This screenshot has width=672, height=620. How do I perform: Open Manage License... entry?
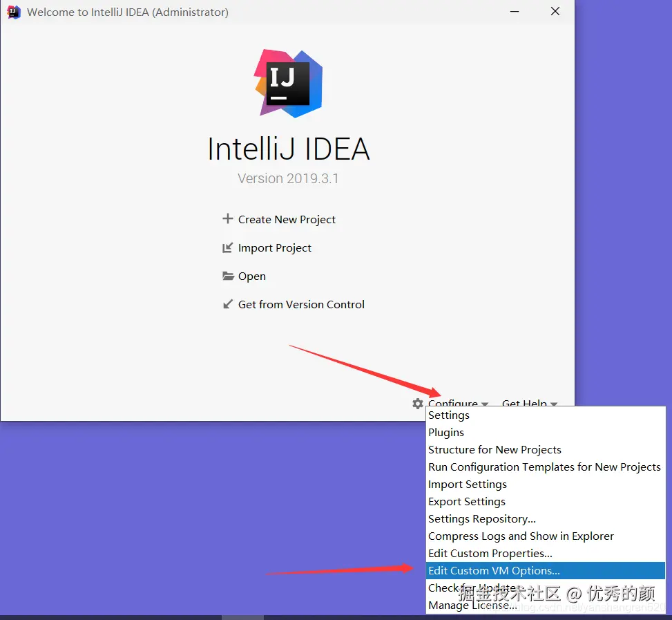click(x=545, y=605)
